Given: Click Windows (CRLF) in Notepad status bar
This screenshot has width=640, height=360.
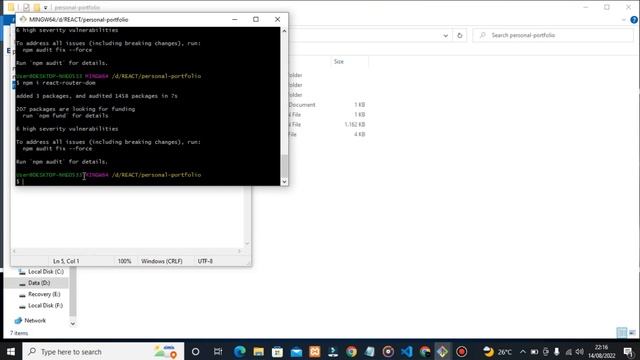Looking at the screenshot, I should coord(162,261).
